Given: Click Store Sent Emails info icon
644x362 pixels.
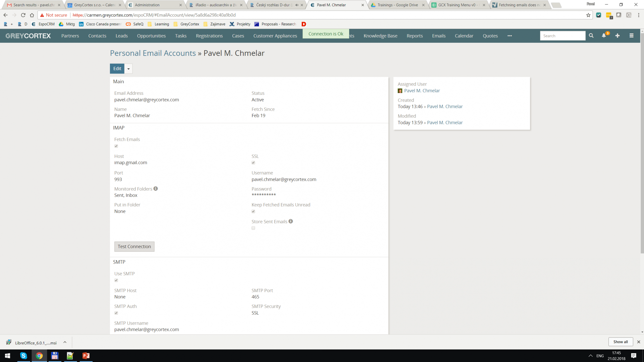Looking at the screenshot, I should pos(291,221).
